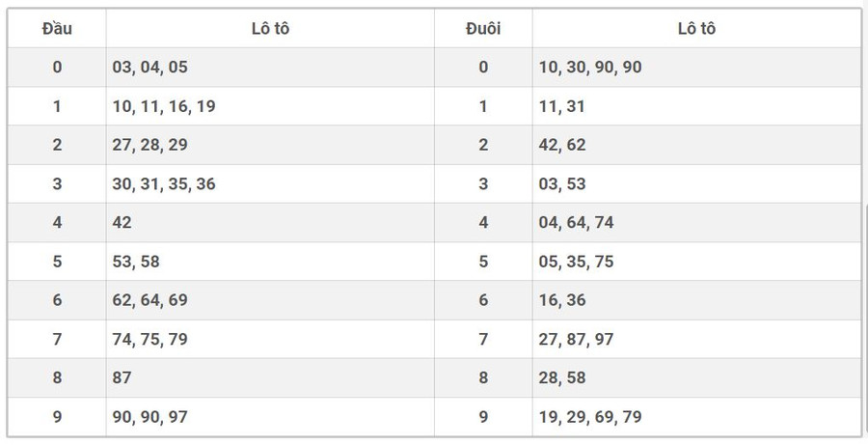Select the cell containing 03, 04, 05

(150, 68)
